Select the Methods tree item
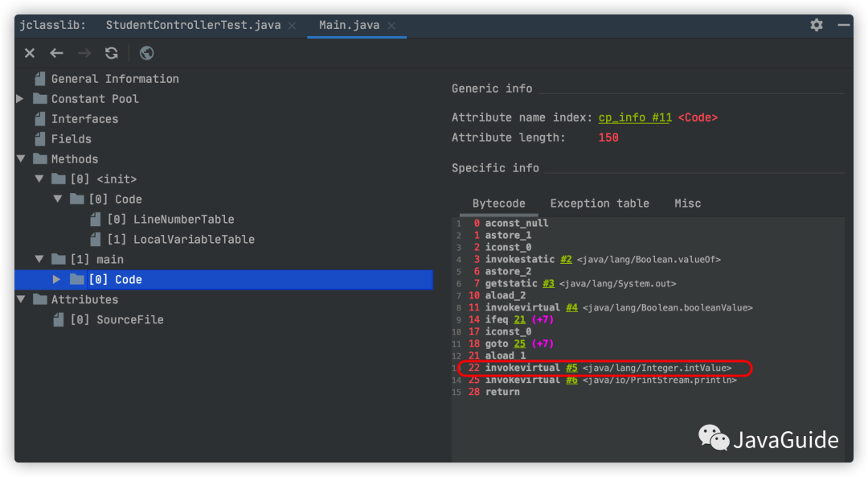Image resolution: width=868 pixels, height=477 pixels. 75,159
